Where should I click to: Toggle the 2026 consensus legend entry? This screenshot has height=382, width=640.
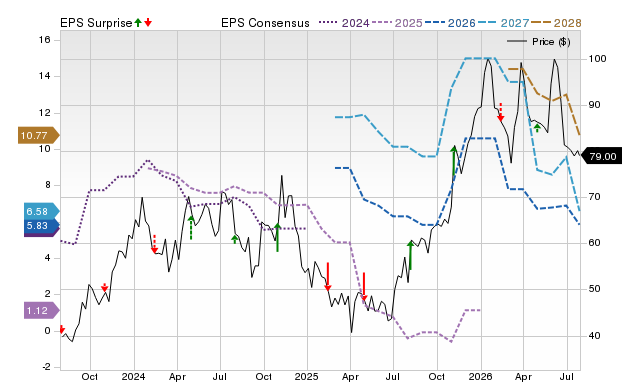[450, 23]
